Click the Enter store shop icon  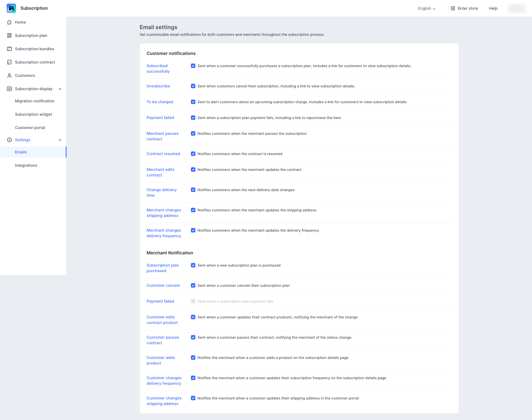[x=453, y=8]
